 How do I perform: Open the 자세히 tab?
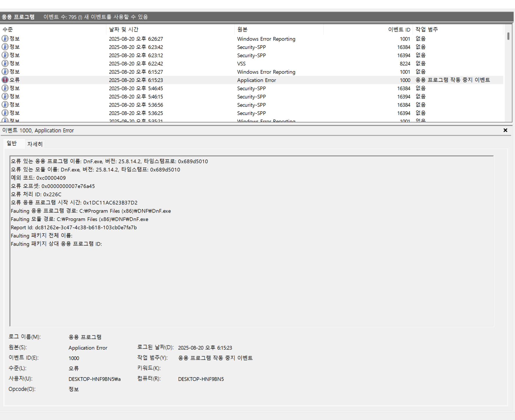click(35, 144)
